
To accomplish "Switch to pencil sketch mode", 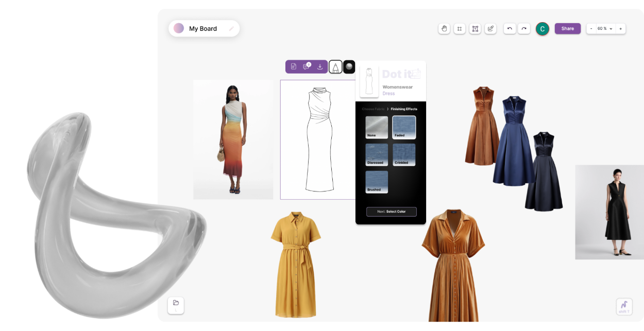I will (x=335, y=67).
